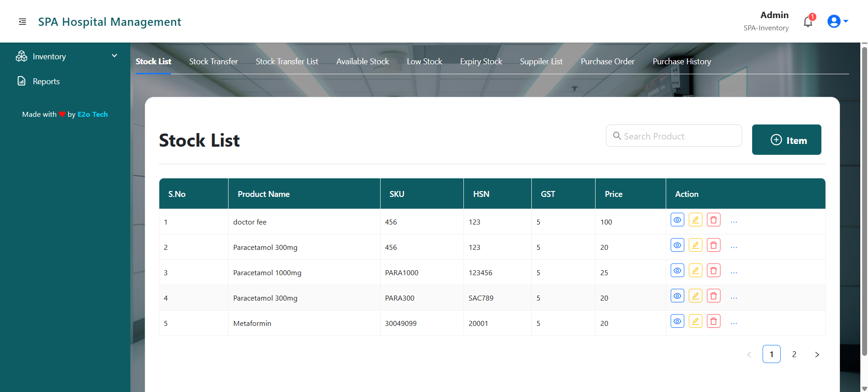Open the Reports sidebar icon
Image resolution: width=868 pixels, height=392 pixels.
[x=21, y=81]
